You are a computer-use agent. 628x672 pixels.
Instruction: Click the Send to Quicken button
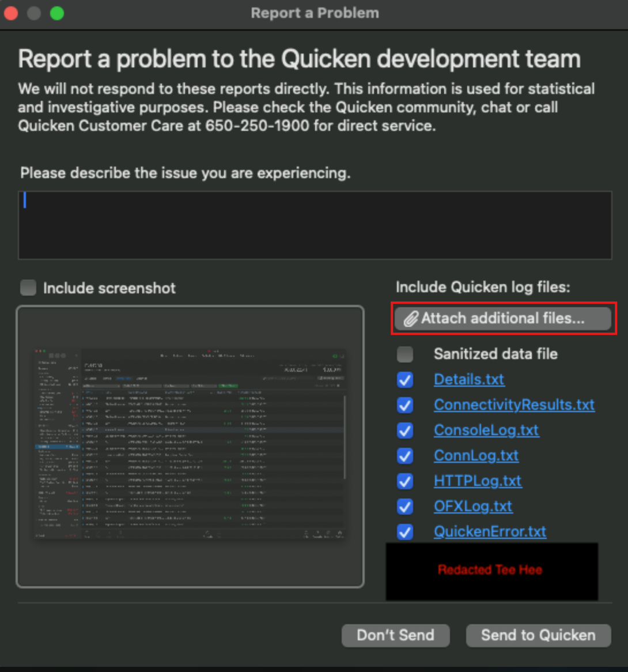(x=538, y=635)
